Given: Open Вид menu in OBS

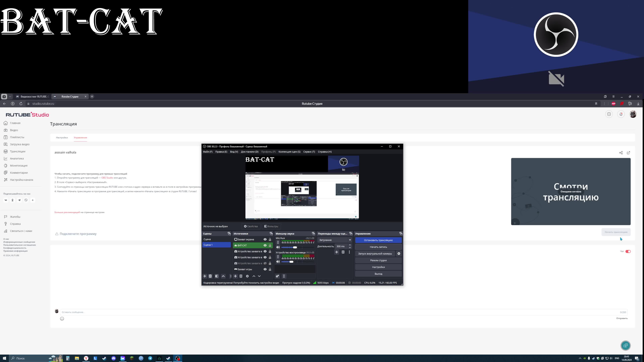Looking at the screenshot, I should pyautogui.click(x=234, y=152).
